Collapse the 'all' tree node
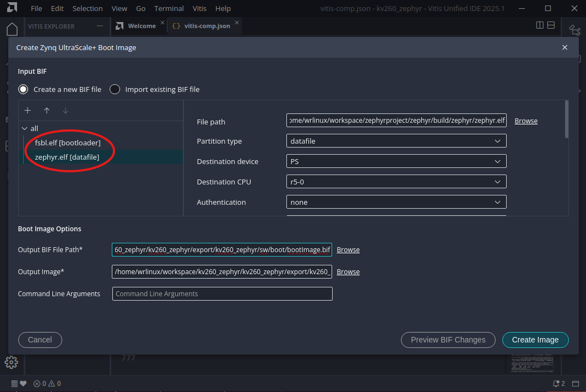Viewport: 586px width, 392px height. click(x=24, y=128)
